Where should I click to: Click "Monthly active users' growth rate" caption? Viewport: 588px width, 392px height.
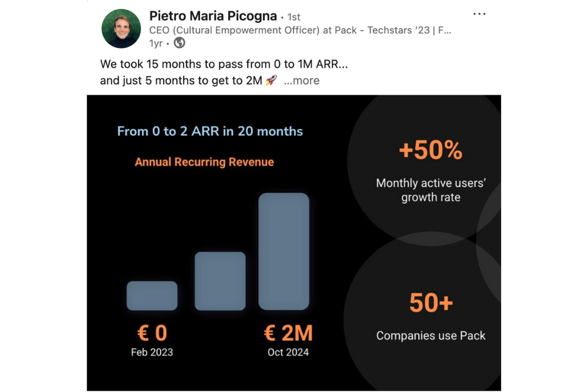click(x=431, y=190)
